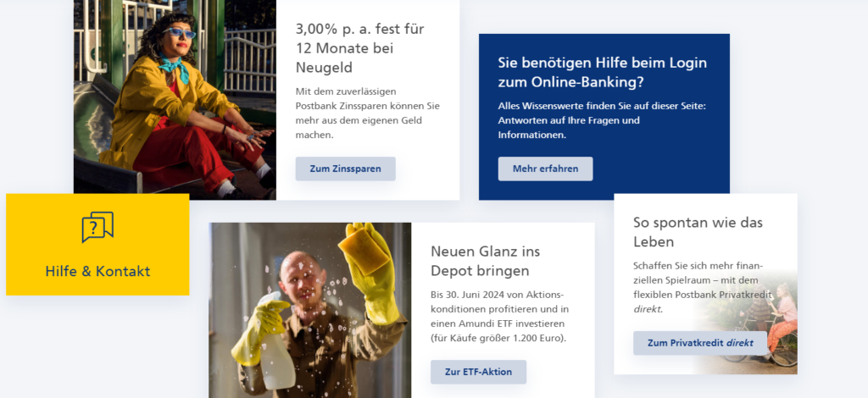Open the Hilfe & Kontakt yellow tile
868x398 pixels.
click(97, 245)
